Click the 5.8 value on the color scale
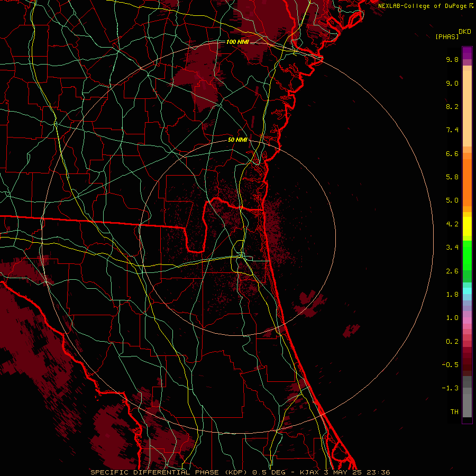This screenshot has width=476, height=476. pos(452,177)
